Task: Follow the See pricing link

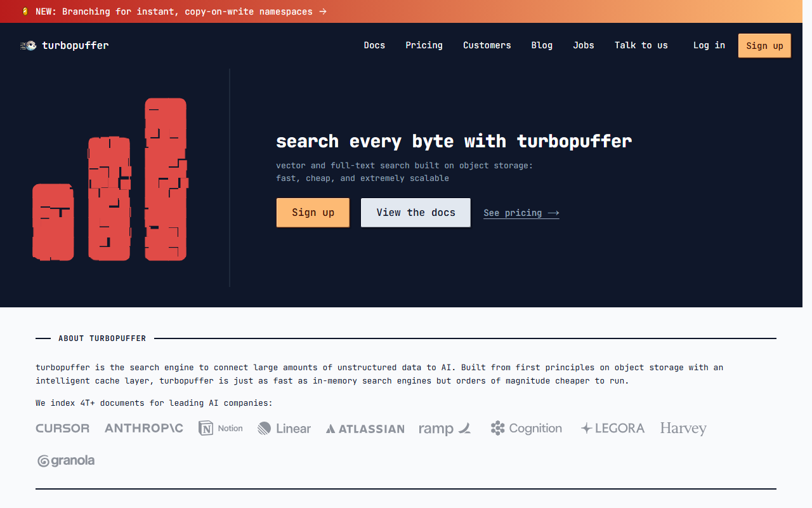Action: pos(521,213)
